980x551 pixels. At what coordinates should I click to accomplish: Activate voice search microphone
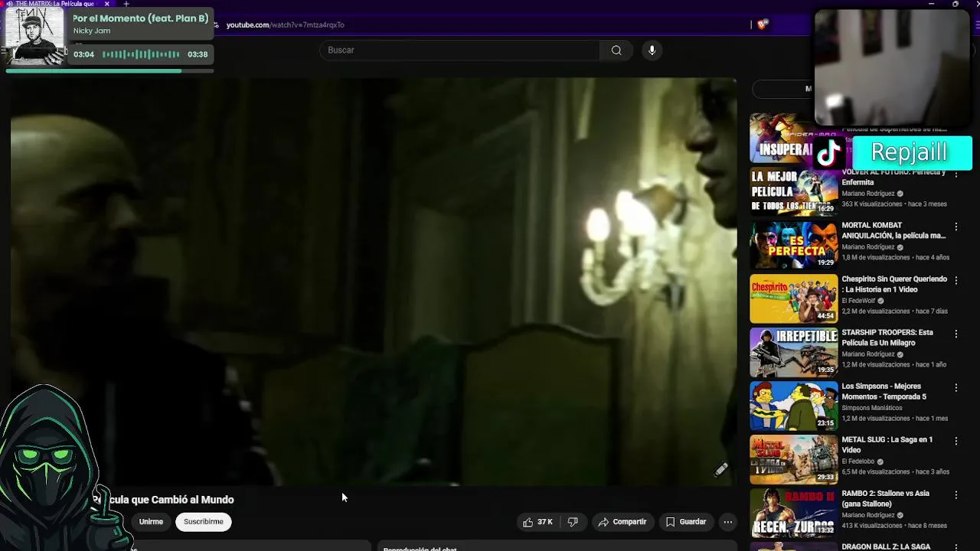[x=652, y=51]
